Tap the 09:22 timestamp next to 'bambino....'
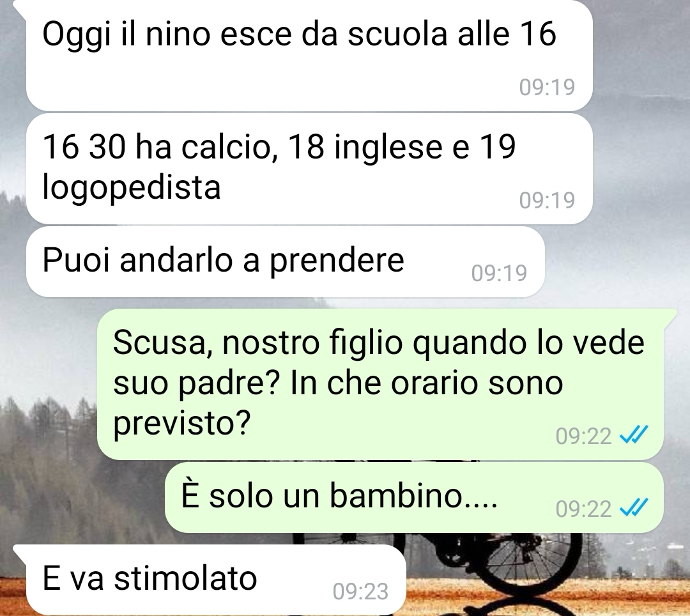The height and width of the screenshot is (616, 690). (x=583, y=509)
